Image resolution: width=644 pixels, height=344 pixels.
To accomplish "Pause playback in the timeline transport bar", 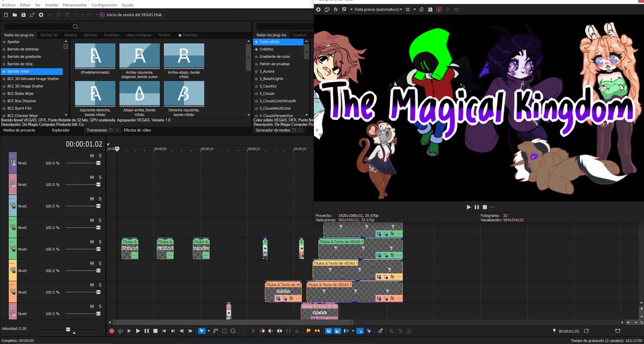I will pyautogui.click(x=147, y=331).
